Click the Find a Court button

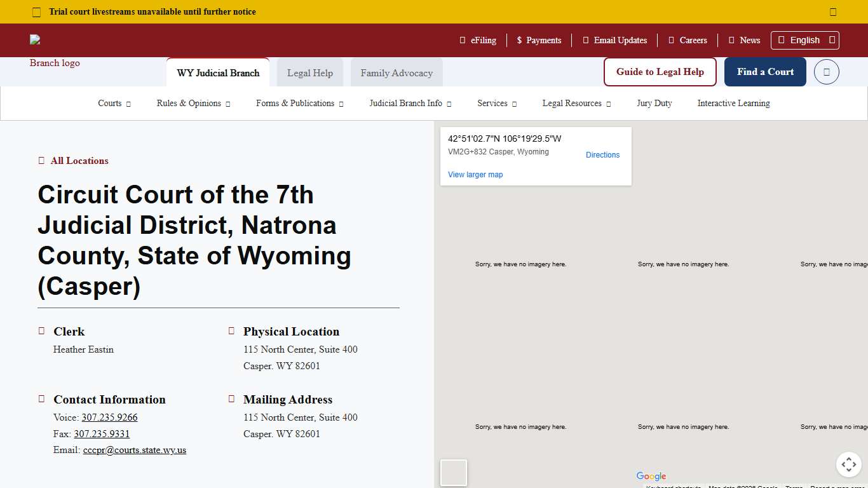coord(765,72)
